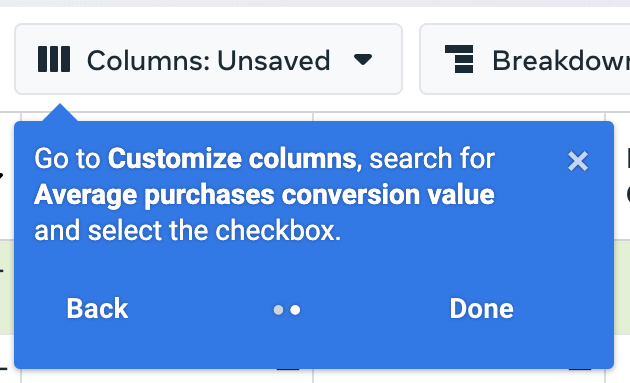Finish the walkthrough by clicking Done

coord(481,309)
